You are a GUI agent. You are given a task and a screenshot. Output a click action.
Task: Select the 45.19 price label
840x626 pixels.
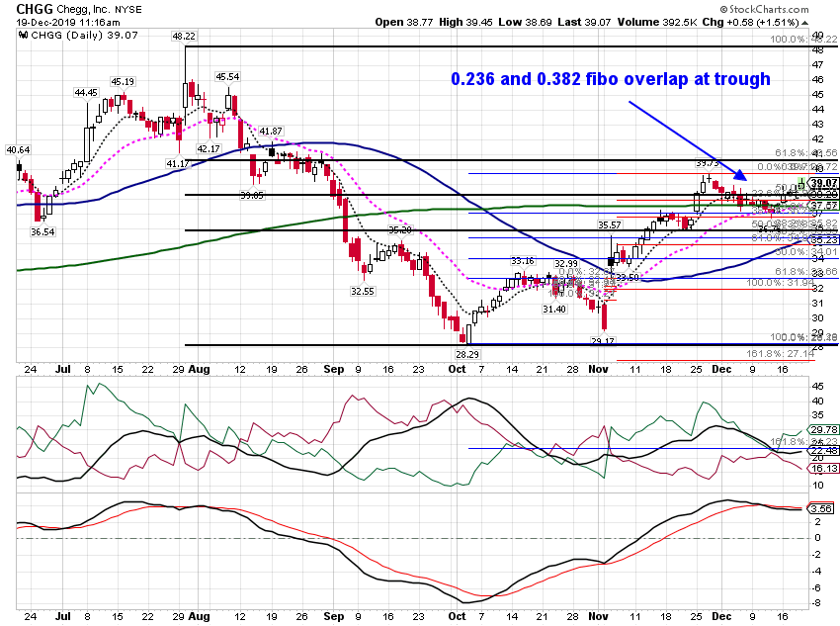pyautogui.click(x=123, y=81)
